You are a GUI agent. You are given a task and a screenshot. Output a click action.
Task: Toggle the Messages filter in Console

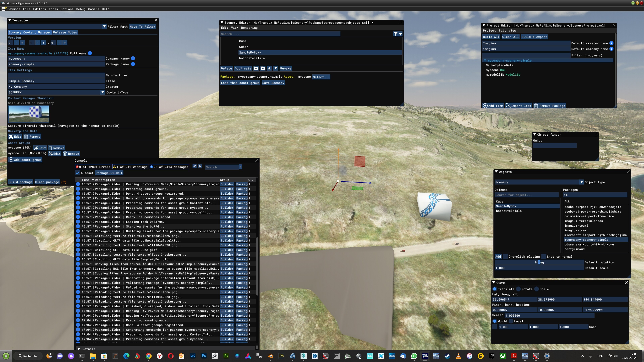169,167
